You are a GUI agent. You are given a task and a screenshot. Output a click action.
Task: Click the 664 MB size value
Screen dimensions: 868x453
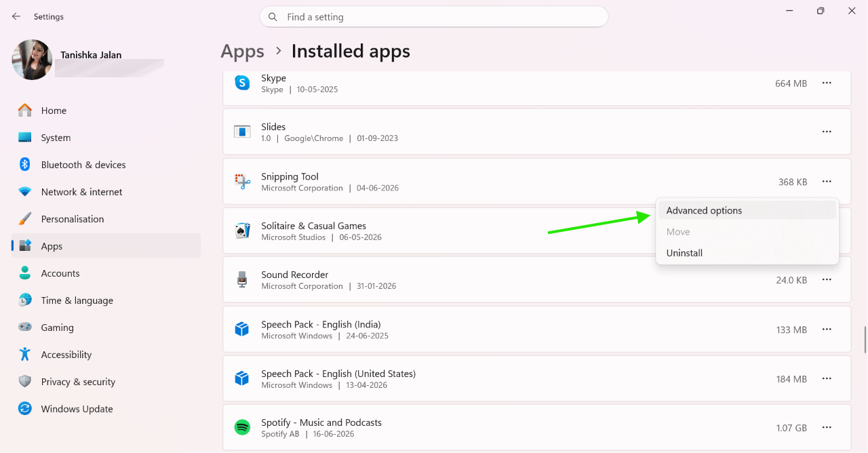tap(791, 83)
